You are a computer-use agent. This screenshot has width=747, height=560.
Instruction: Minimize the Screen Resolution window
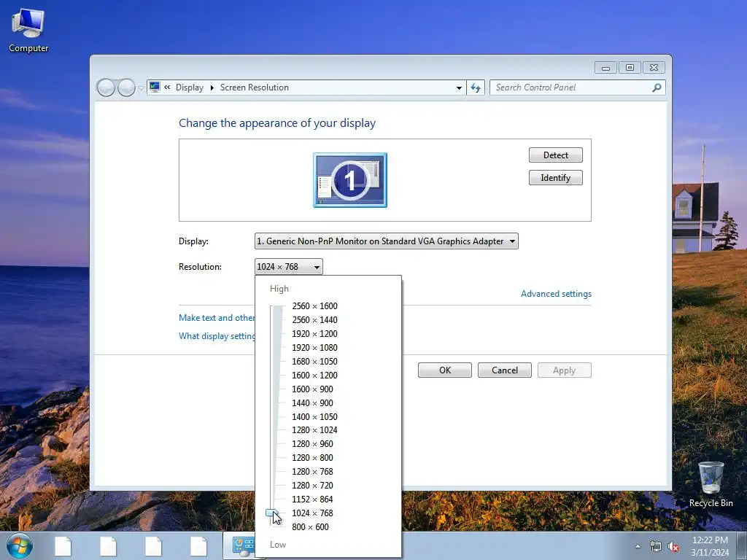[x=605, y=68]
